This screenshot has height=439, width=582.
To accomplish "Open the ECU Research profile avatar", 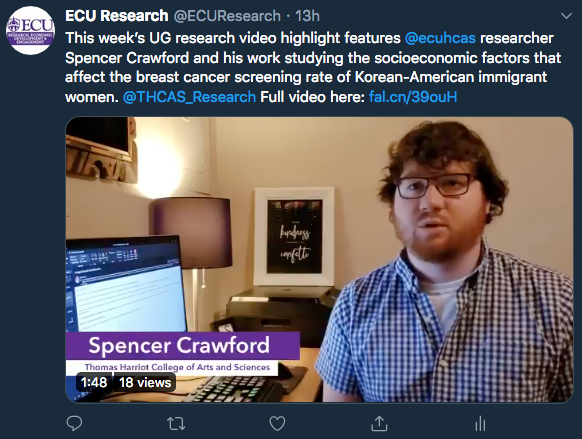I will tap(30, 30).
